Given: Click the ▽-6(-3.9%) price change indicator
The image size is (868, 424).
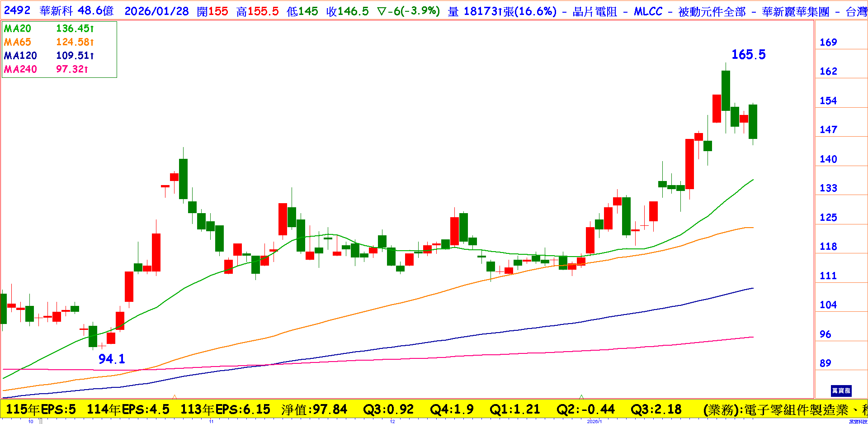Looking at the screenshot, I should (408, 11).
